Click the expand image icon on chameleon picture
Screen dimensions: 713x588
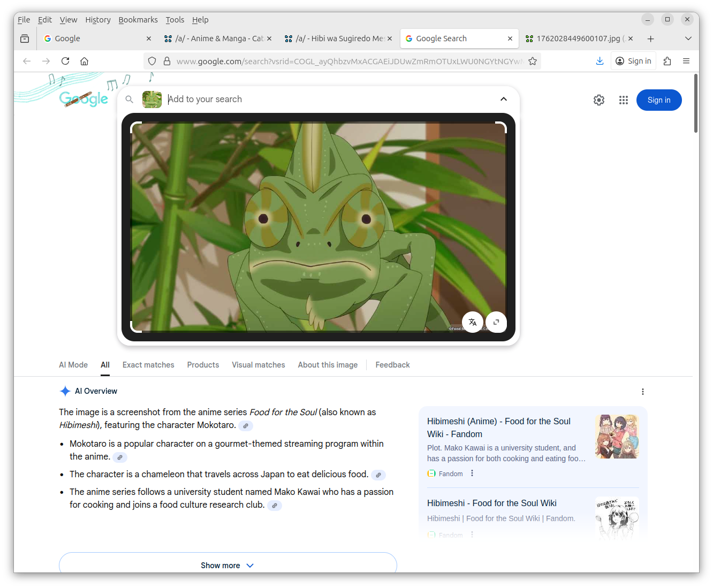(496, 322)
